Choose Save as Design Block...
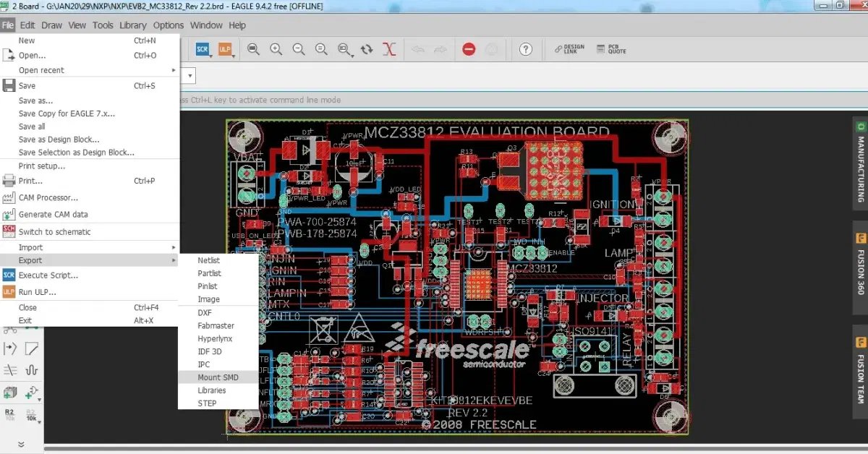The height and width of the screenshot is (454, 868). coord(90,140)
